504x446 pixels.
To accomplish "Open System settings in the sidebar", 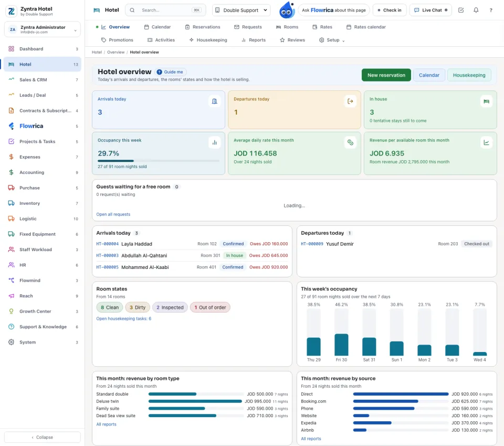I will tap(43, 342).
